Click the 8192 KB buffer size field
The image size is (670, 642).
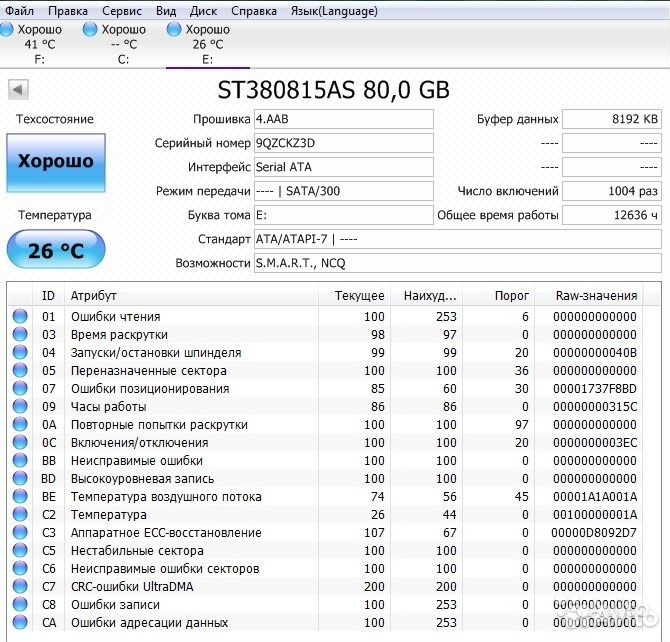(612, 119)
